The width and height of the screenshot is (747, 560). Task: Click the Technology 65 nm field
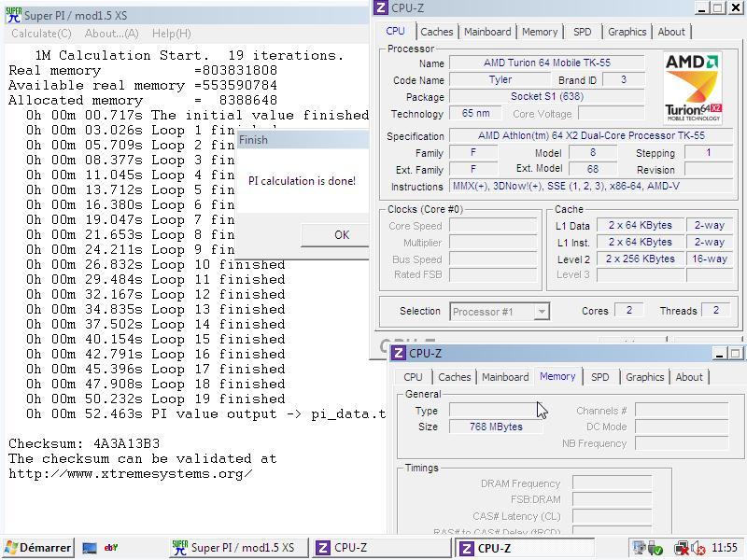point(475,113)
